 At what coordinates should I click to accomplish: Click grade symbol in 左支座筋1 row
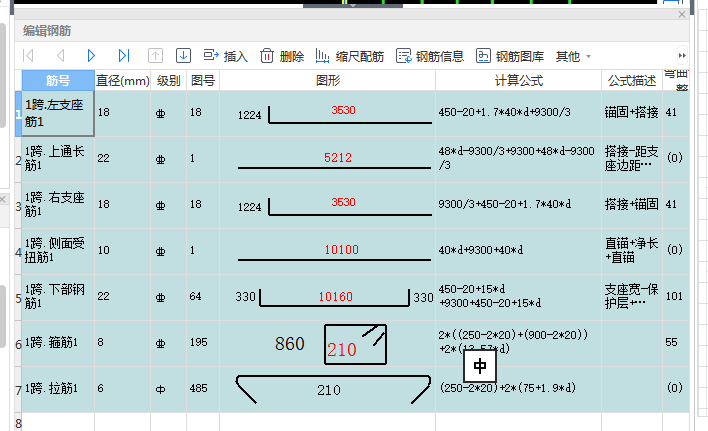pyautogui.click(x=161, y=113)
